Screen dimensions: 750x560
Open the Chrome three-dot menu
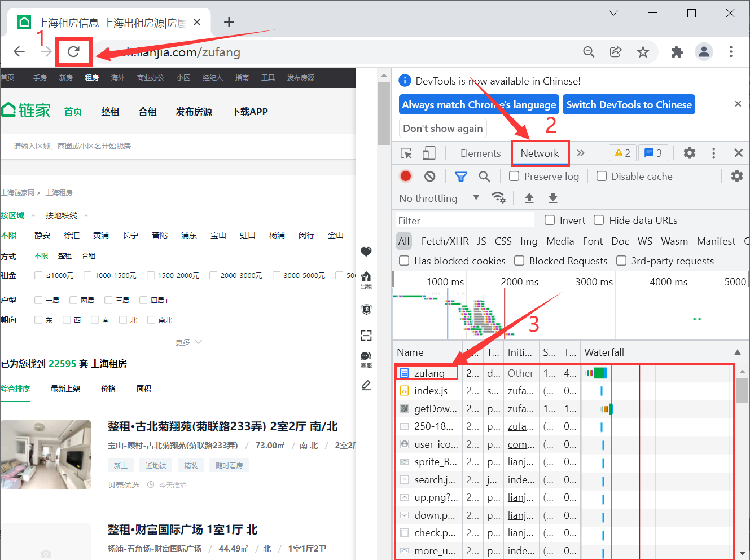click(x=731, y=52)
